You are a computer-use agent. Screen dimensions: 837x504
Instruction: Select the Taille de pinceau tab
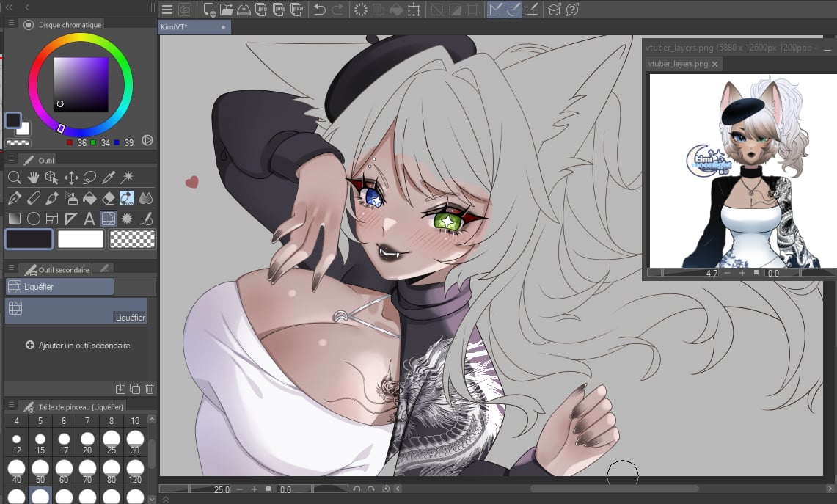(x=73, y=407)
